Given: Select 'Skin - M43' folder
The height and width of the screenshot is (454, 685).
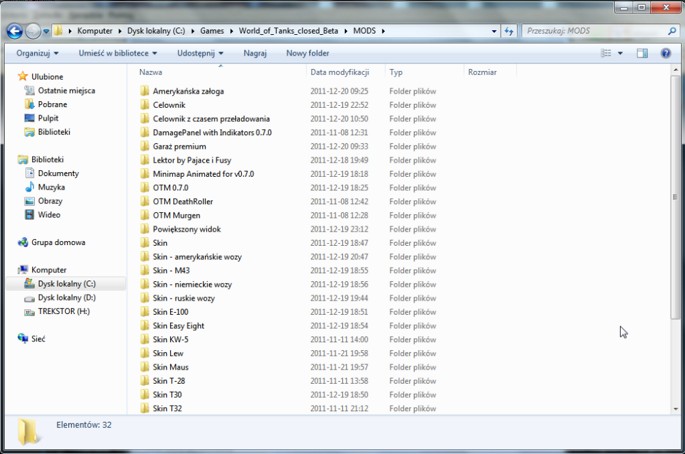Looking at the screenshot, I should (171, 270).
